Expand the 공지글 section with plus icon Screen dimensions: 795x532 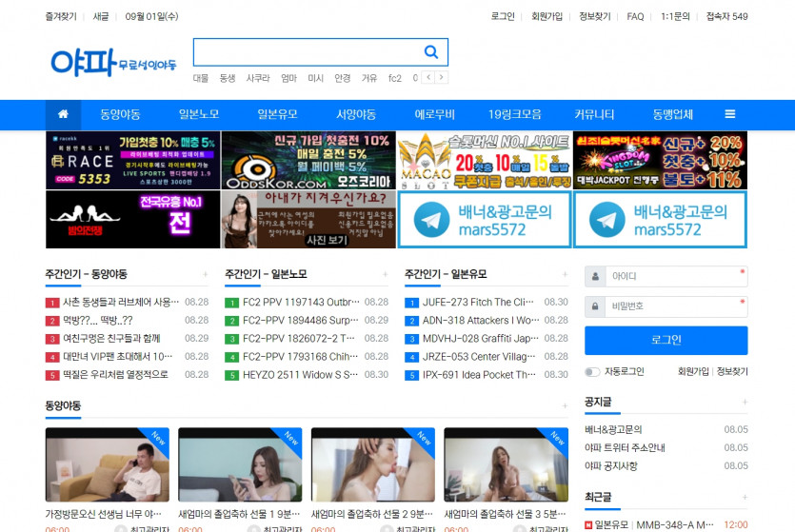point(744,403)
